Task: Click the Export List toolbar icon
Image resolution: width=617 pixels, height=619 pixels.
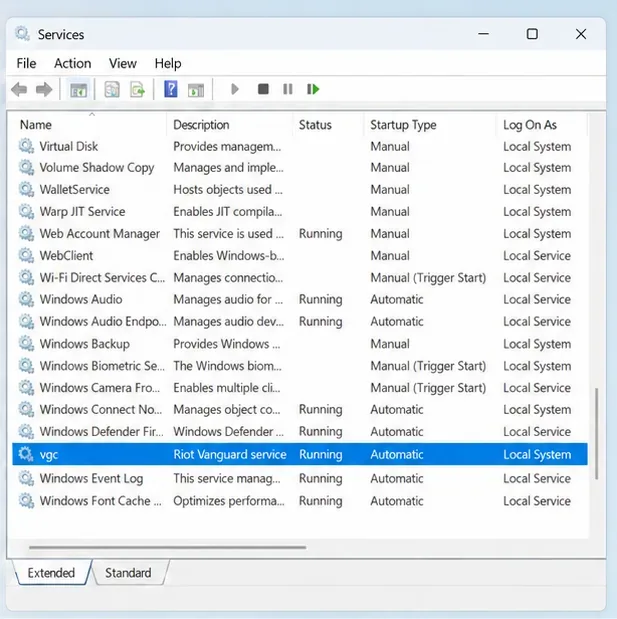Action: click(x=137, y=90)
